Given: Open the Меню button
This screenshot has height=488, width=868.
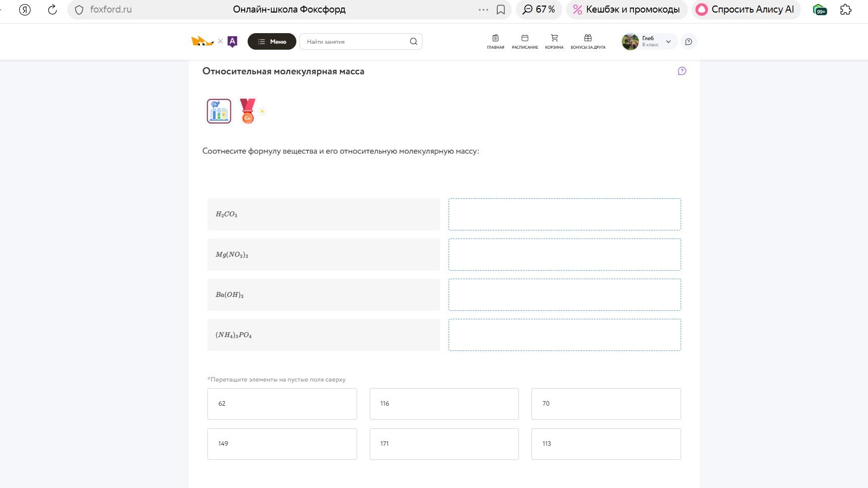Looking at the screenshot, I should (272, 42).
